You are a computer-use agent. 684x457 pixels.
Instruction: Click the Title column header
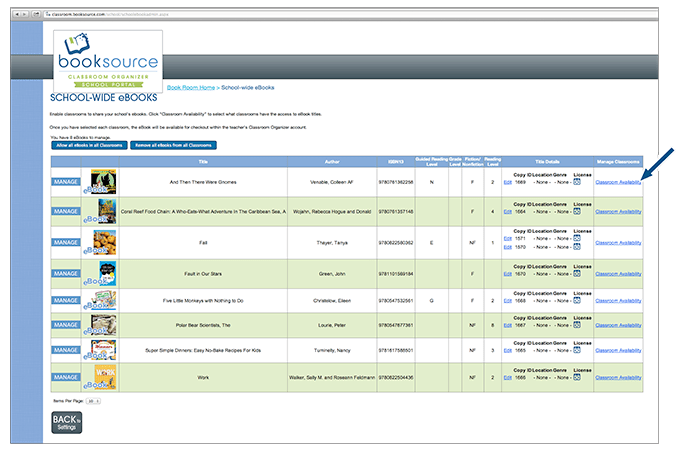pyautogui.click(x=203, y=162)
